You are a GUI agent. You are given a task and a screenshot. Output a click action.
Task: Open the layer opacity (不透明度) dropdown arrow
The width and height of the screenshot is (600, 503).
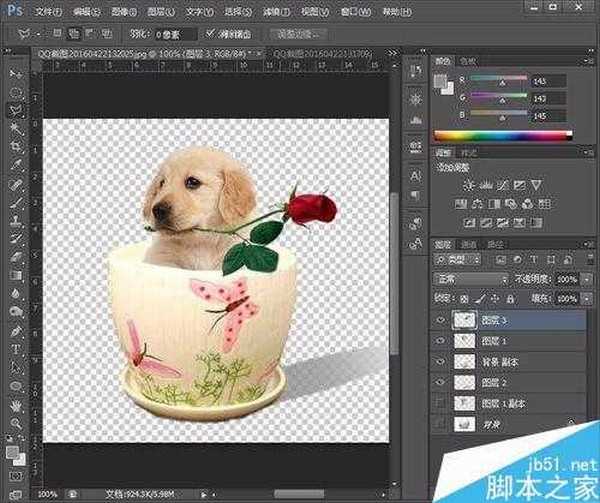tap(587, 280)
